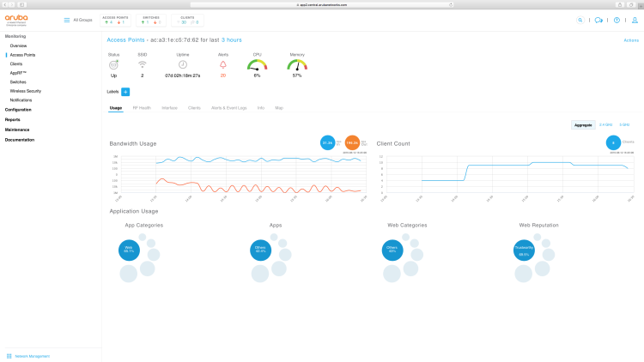644x362 pixels.
Task: Add a label with plus button
Action: (125, 92)
